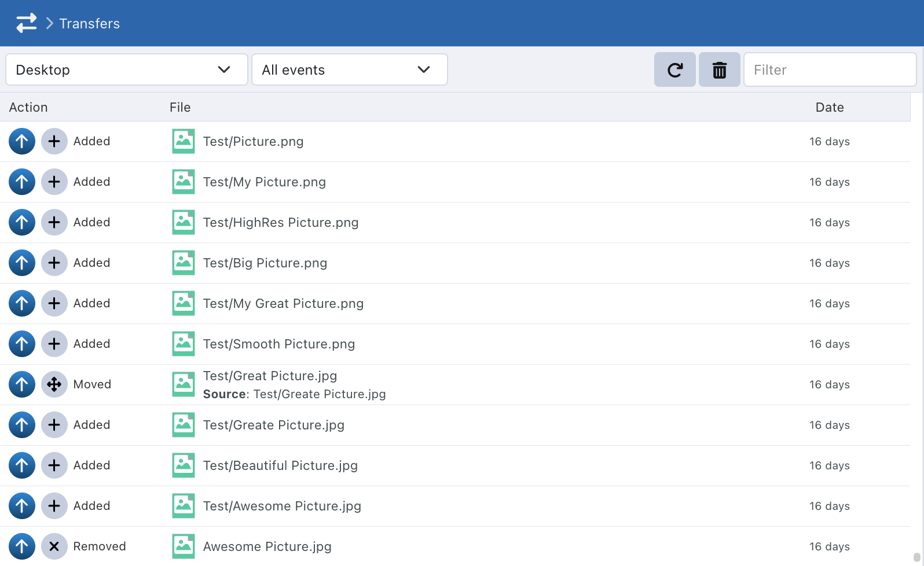
Task: Click the refresh icon button
Action: pos(674,70)
